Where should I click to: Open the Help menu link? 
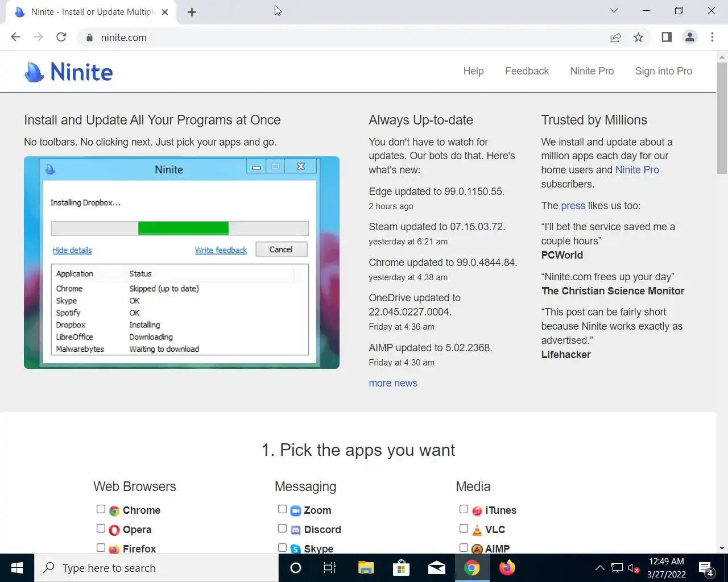pos(473,71)
